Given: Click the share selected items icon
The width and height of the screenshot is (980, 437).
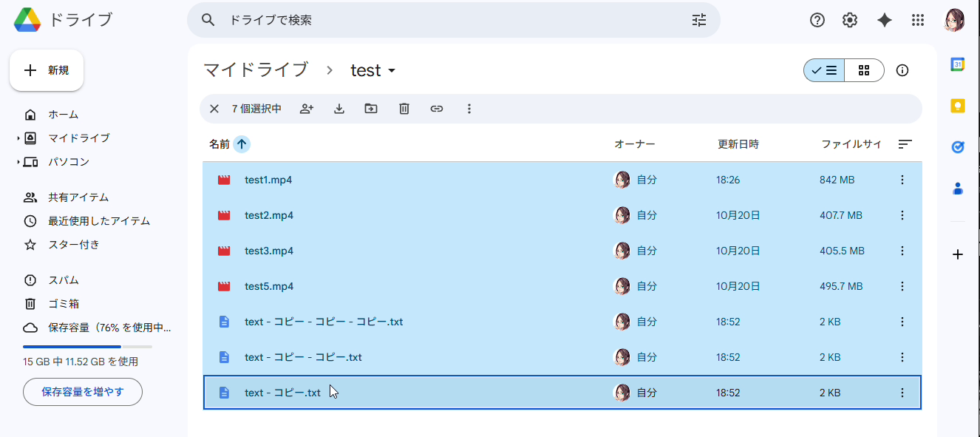Looking at the screenshot, I should 307,109.
